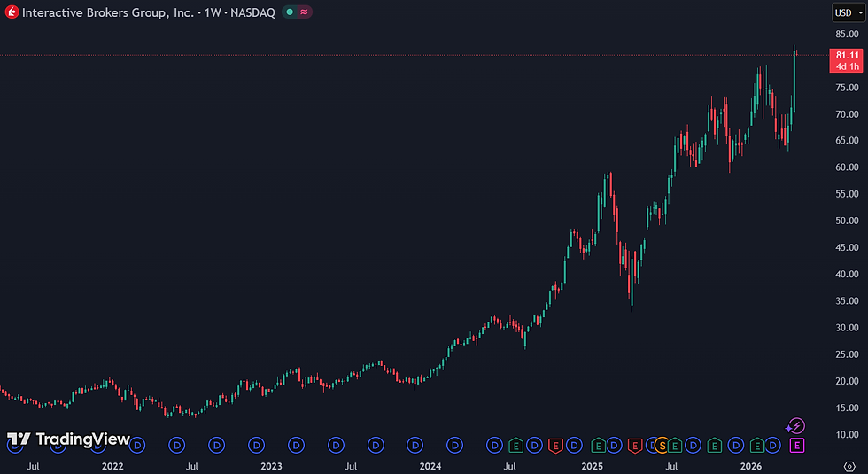
Task: Click the Interactive Brokers Group, Inc. title
Action: point(108,12)
